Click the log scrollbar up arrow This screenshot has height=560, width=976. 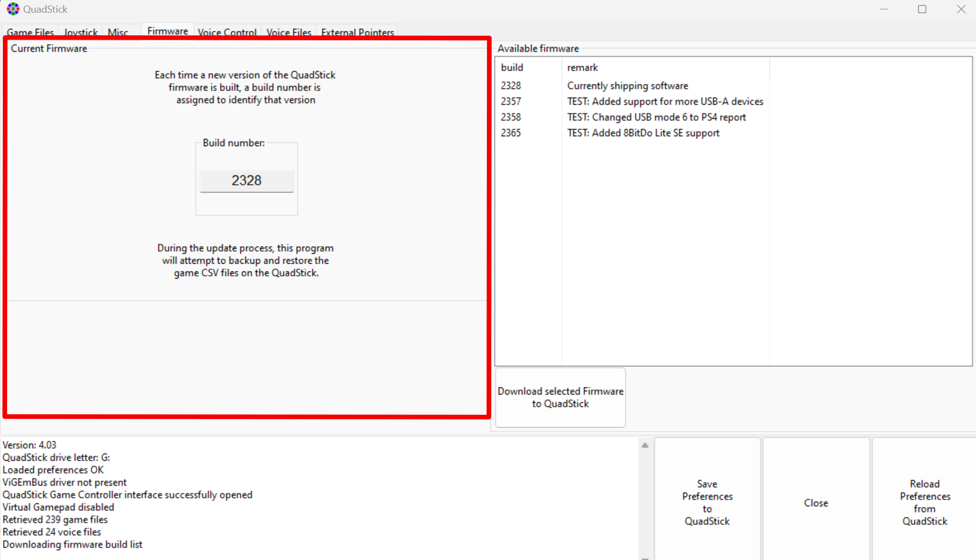(645, 445)
